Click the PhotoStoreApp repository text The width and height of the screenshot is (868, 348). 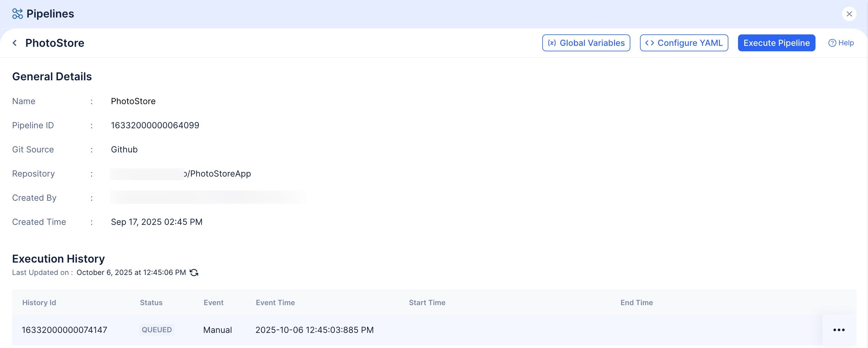(220, 174)
